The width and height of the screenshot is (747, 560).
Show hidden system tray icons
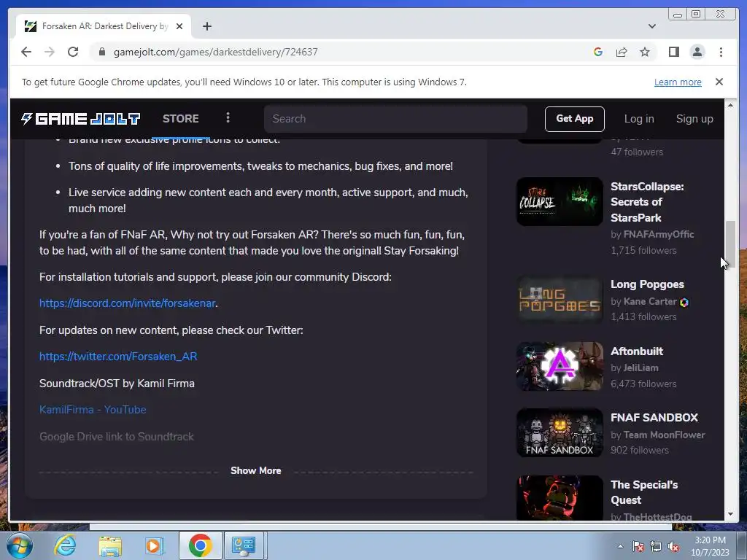pyautogui.click(x=620, y=546)
